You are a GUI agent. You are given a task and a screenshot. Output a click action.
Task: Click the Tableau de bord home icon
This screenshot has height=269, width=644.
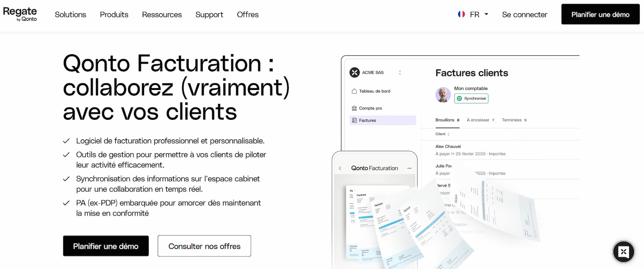[354, 91]
